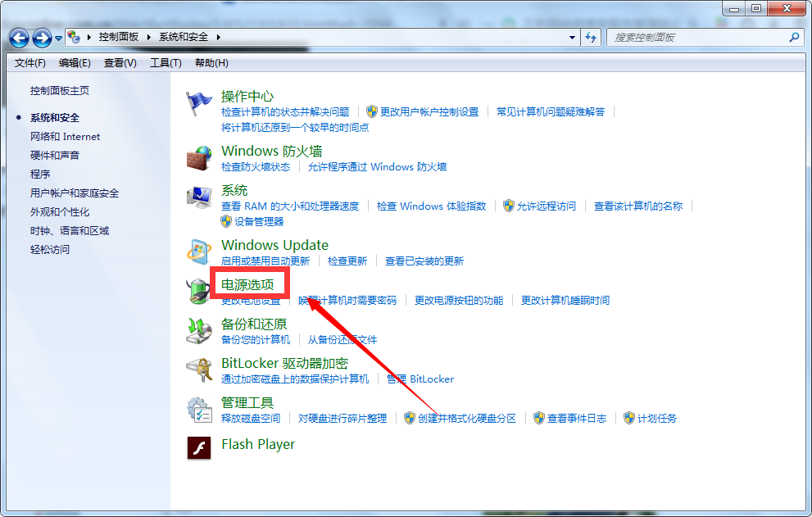Expand the arrow after 系统和安全 breadcrumb

tap(218, 37)
